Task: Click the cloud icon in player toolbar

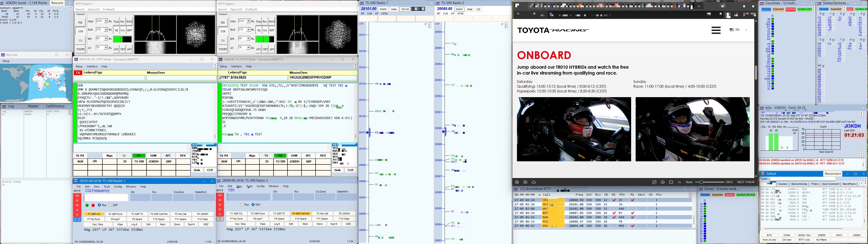Action: tap(534, 182)
